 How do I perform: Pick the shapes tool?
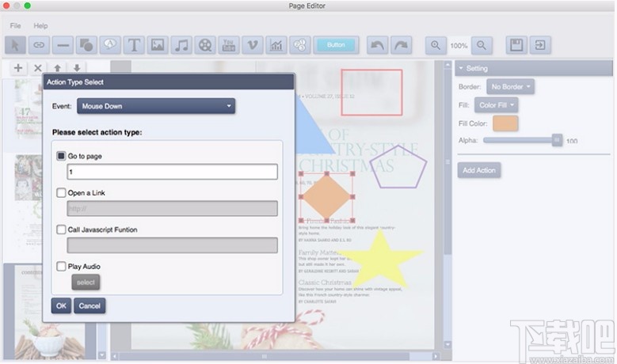point(86,45)
